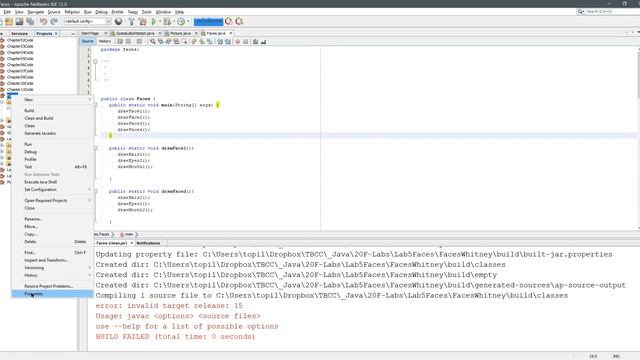Select the Chapter10Code project
The width and height of the screenshot is (640, 360).
pyautogui.click(x=20, y=83)
